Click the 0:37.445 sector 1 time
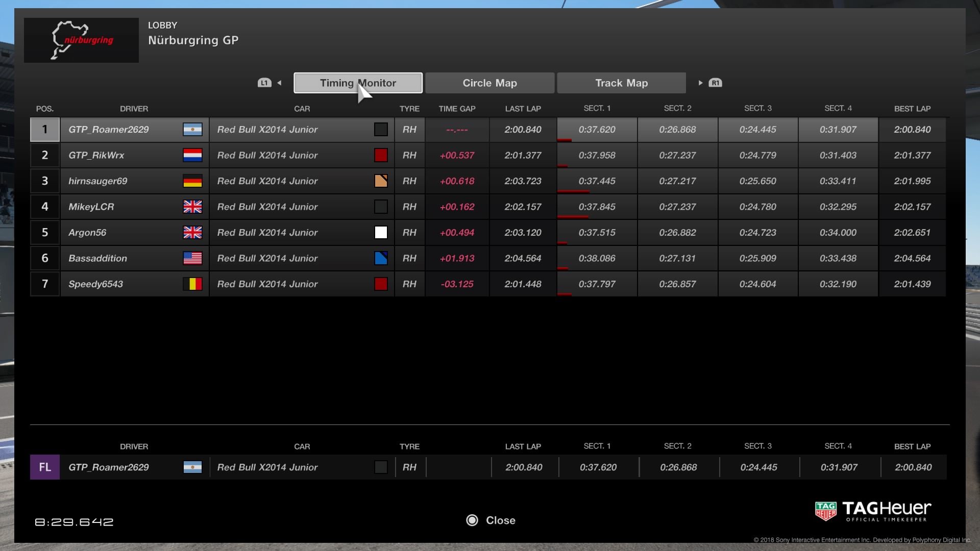This screenshot has width=980, height=551. pos(597,181)
